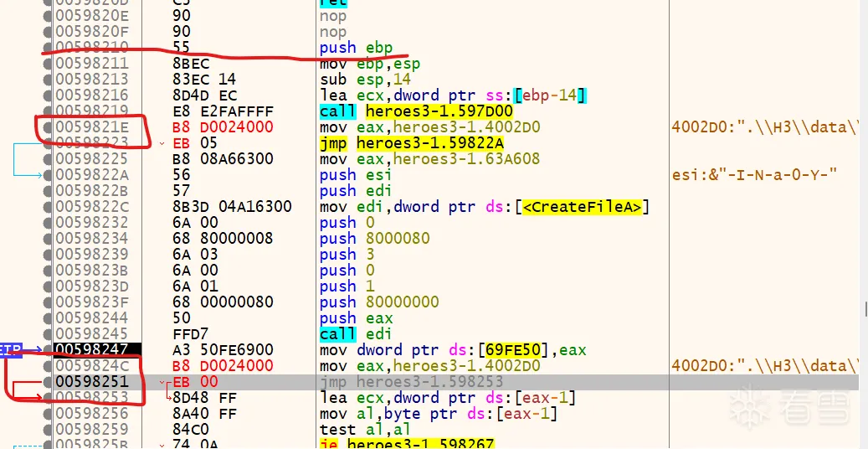This screenshot has width=868, height=449.
Task: Click the jump marker beside bytes EB 00
Action: [162, 382]
